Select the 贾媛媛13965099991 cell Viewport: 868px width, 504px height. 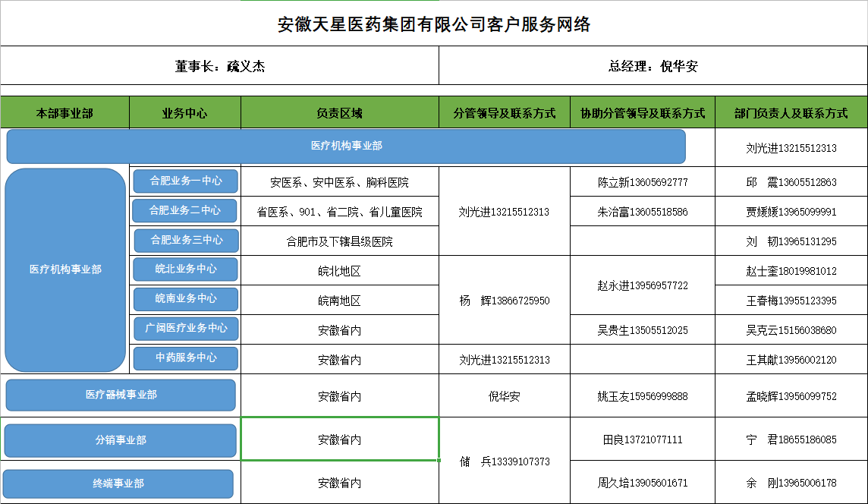coord(791,212)
